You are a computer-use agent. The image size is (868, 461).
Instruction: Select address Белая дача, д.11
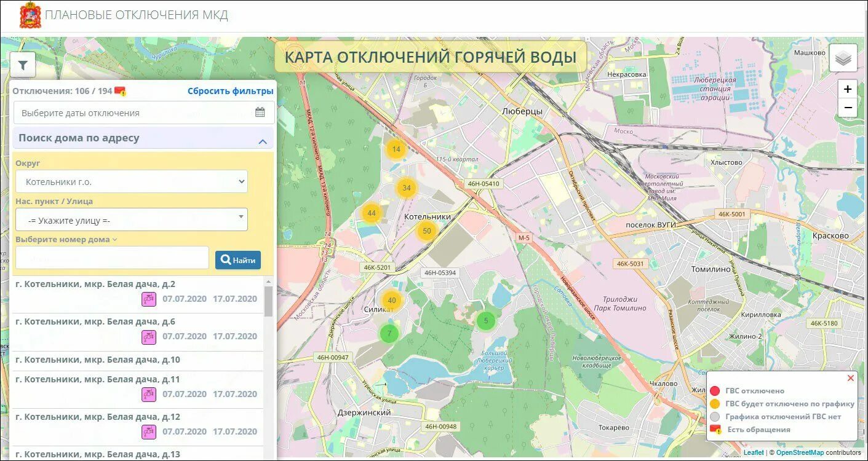coord(98,379)
